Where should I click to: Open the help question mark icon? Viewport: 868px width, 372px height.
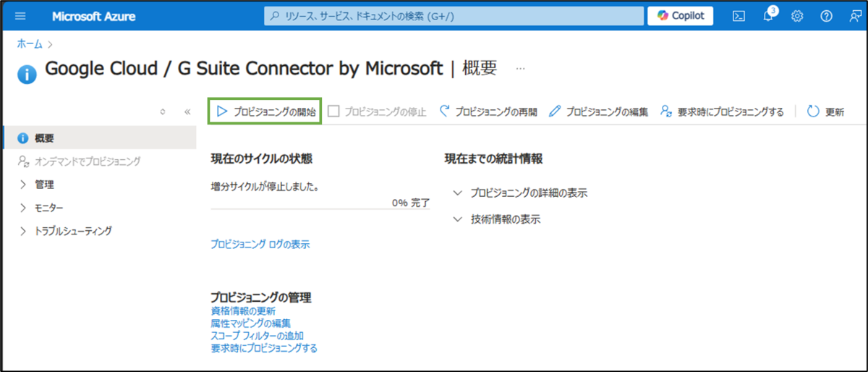coord(826,16)
